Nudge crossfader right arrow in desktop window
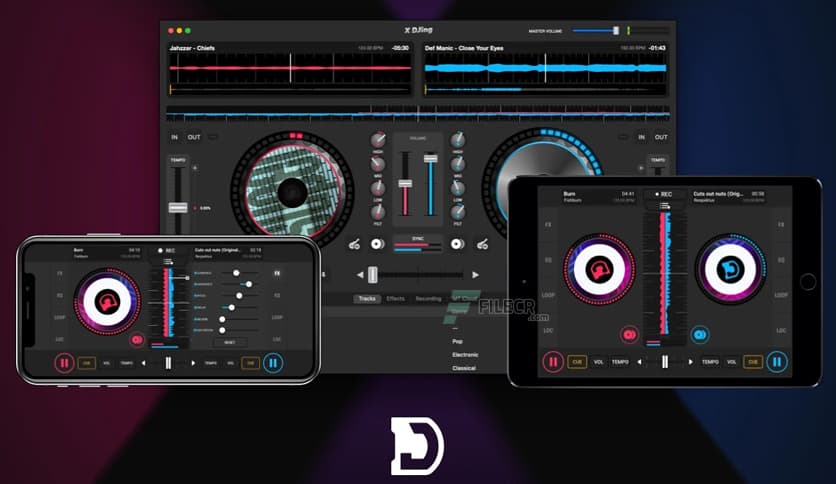The height and width of the screenshot is (484, 836). click(x=475, y=275)
